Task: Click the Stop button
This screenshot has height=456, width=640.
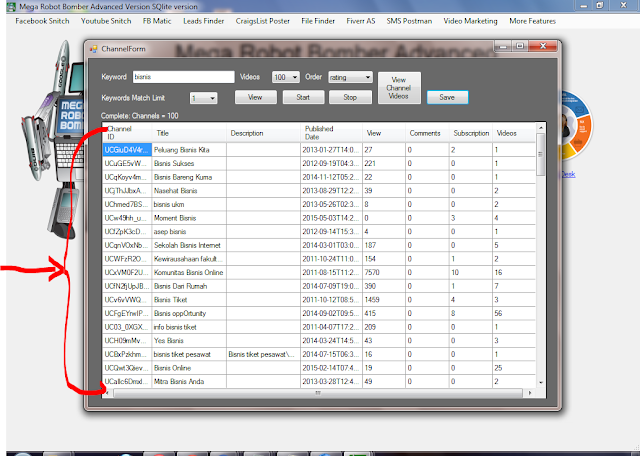Action: click(x=350, y=97)
